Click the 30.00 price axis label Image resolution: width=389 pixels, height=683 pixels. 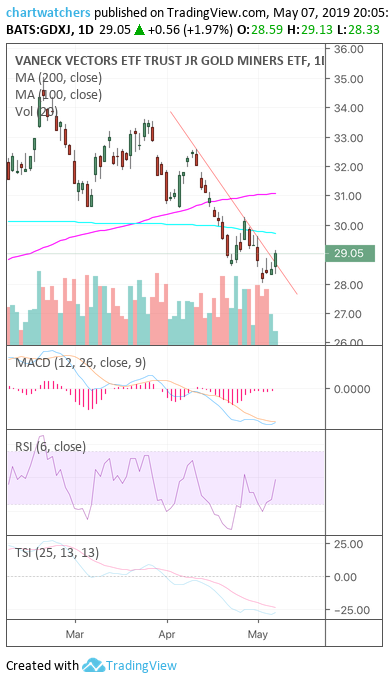point(348,226)
